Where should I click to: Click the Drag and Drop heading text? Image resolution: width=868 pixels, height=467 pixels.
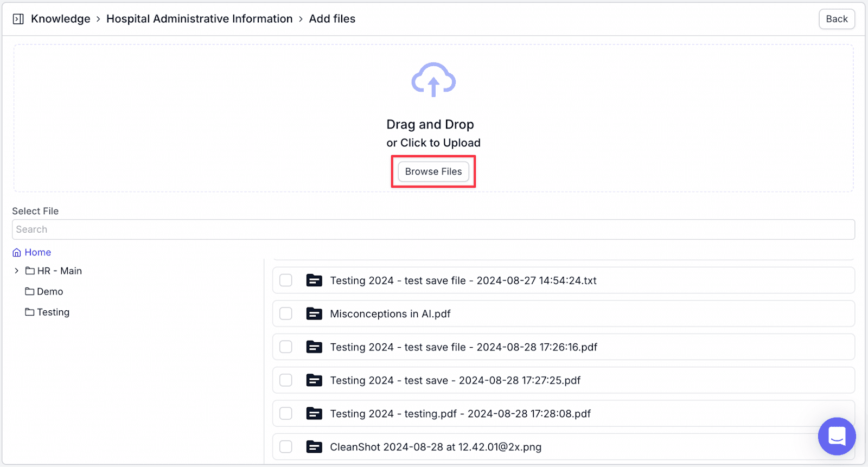click(x=430, y=124)
